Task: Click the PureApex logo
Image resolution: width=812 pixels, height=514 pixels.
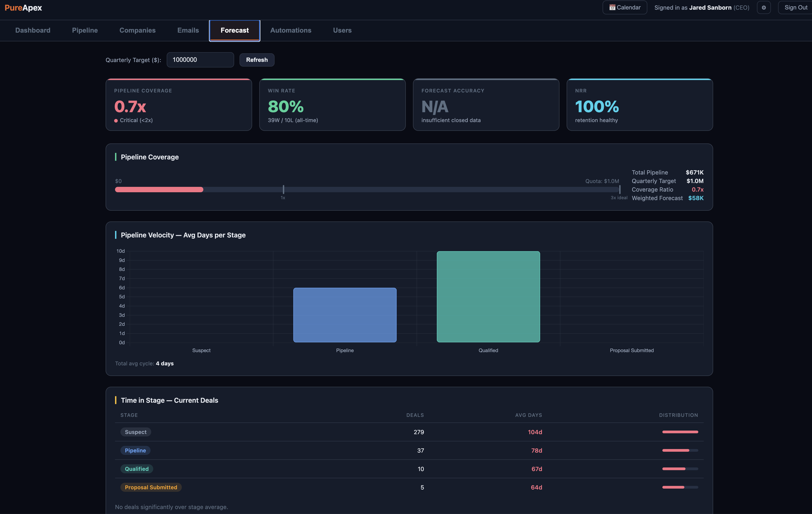Action: click(x=23, y=8)
